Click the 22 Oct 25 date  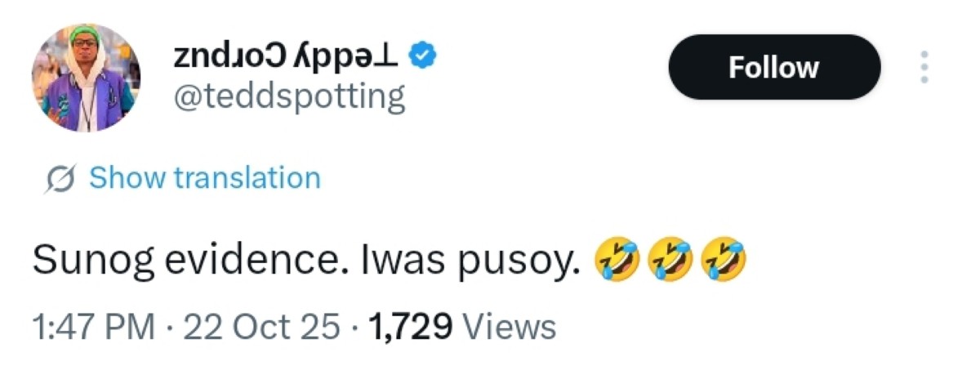coord(261,328)
